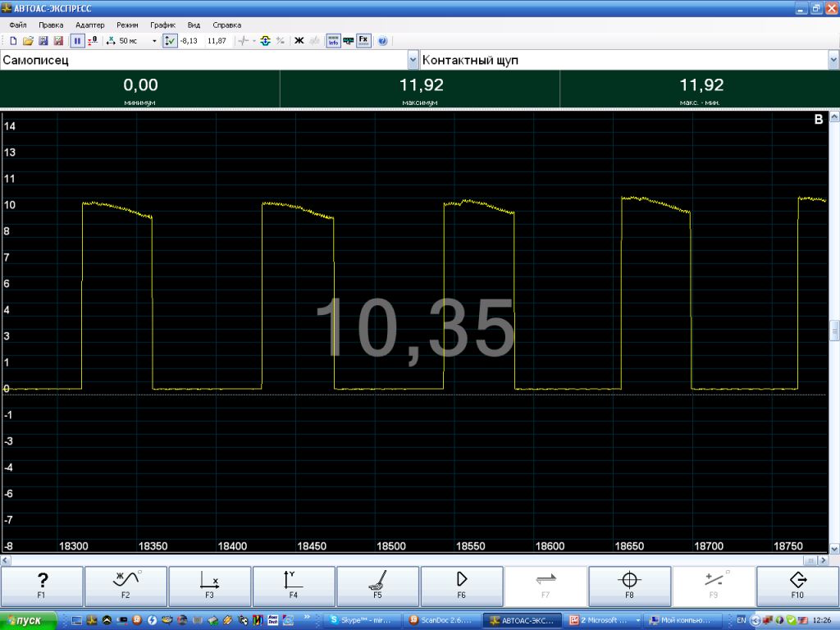
Task: Switch to ScanDoc in the taskbar
Action: (442, 620)
